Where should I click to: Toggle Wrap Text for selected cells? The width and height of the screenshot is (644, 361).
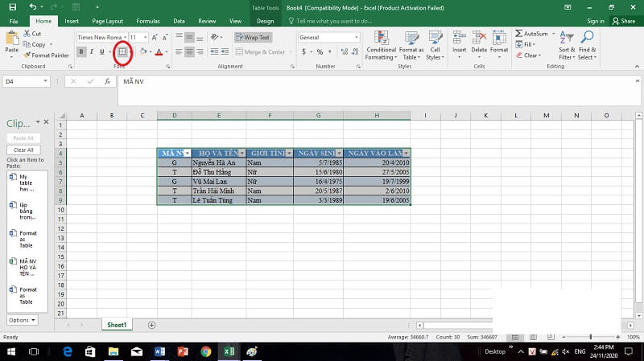click(253, 37)
